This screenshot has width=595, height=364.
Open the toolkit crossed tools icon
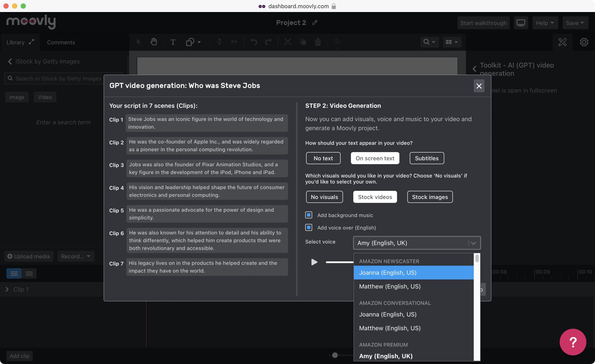coord(562,42)
